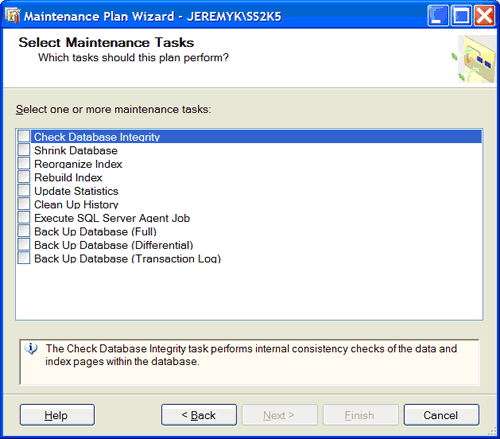Image resolution: width=500 pixels, height=439 pixels.
Task: Open Help for the wizard
Action: pyautogui.click(x=57, y=415)
